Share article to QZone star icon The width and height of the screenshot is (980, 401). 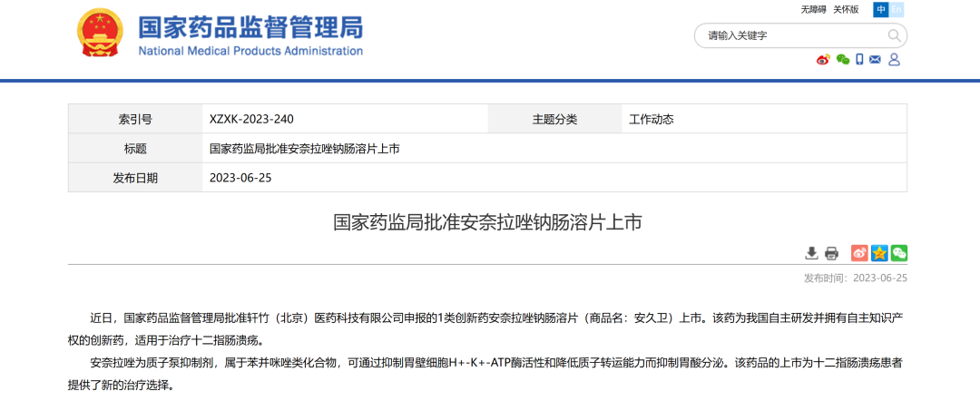coord(879,253)
